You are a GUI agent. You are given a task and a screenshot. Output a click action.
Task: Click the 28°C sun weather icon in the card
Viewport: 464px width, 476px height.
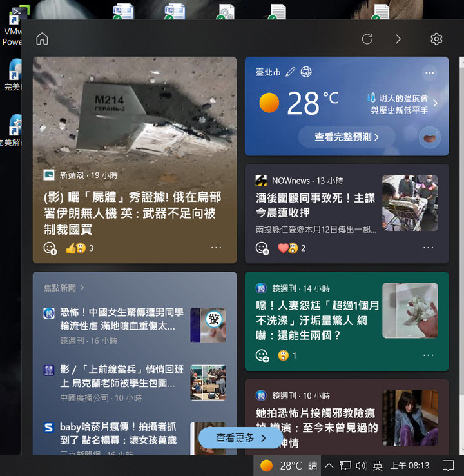pos(269,103)
